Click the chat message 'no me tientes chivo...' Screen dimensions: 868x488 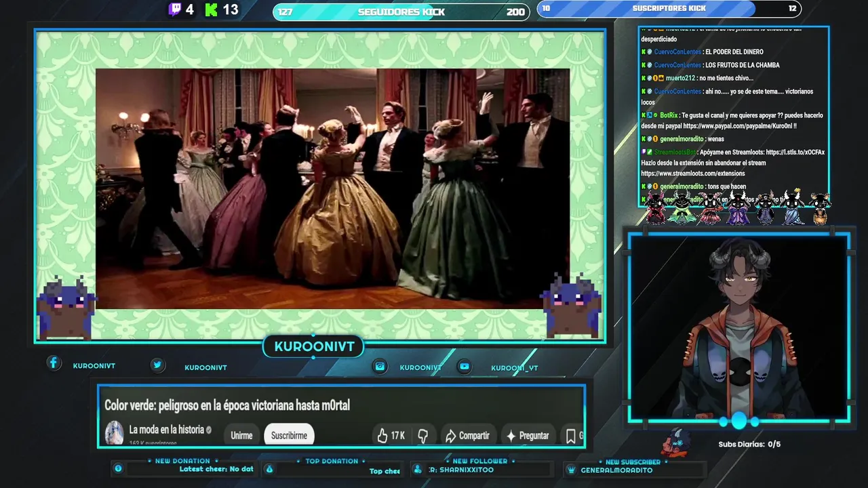click(726, 79)
